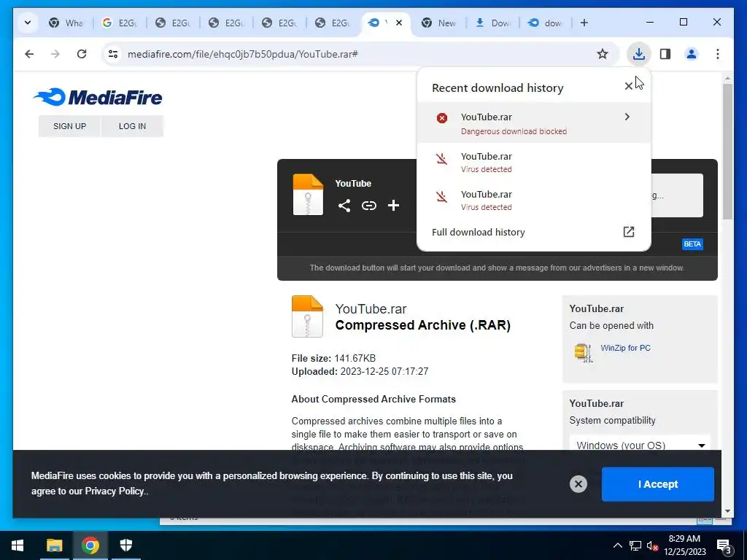Switch to the New tab
This screenshot has height=560, width=747.
tap(438, 23)
